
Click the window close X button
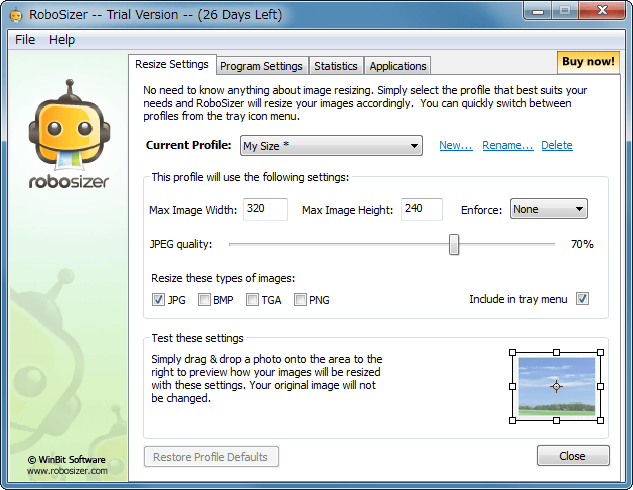tap(602, 10)
